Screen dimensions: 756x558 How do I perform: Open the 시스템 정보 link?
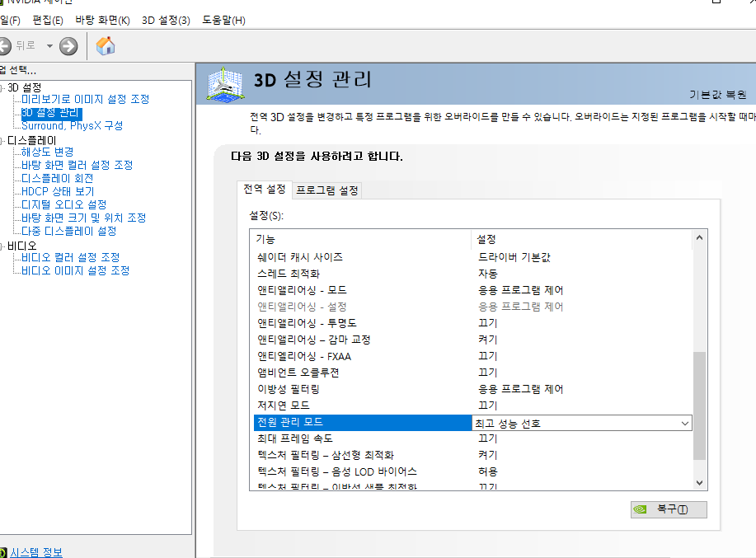tap(36, 552)
